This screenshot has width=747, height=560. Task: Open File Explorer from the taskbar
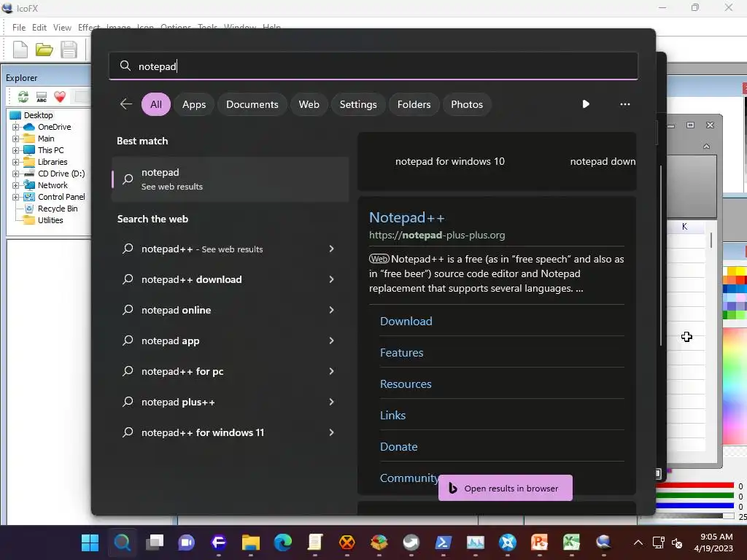click(x=251, y=542)
